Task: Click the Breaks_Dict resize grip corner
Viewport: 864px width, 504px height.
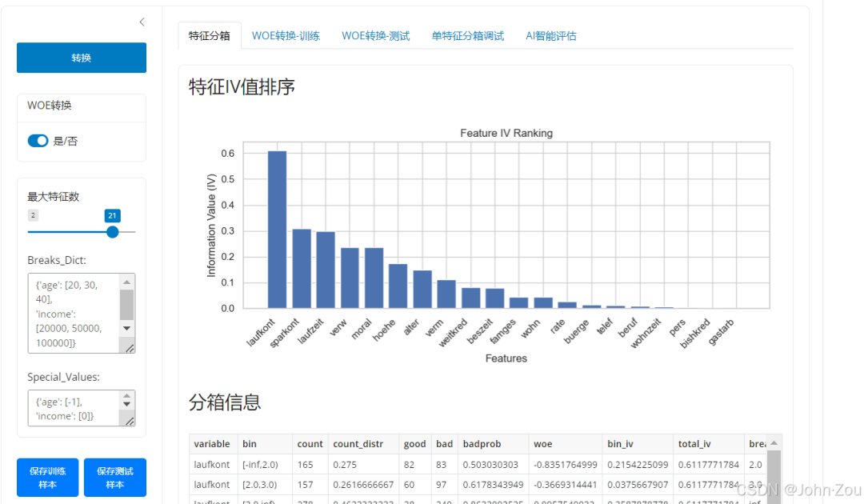Action: pyautogui.click(x=130, y=348)
